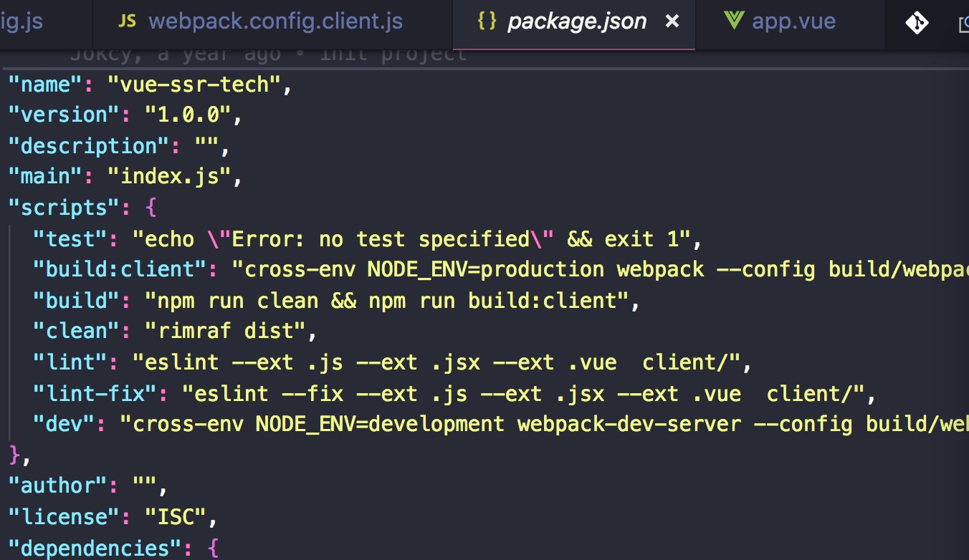Screen dimensions: 969x560
Task: Click the opening brace after "scripts"
Action: [151, 209]
